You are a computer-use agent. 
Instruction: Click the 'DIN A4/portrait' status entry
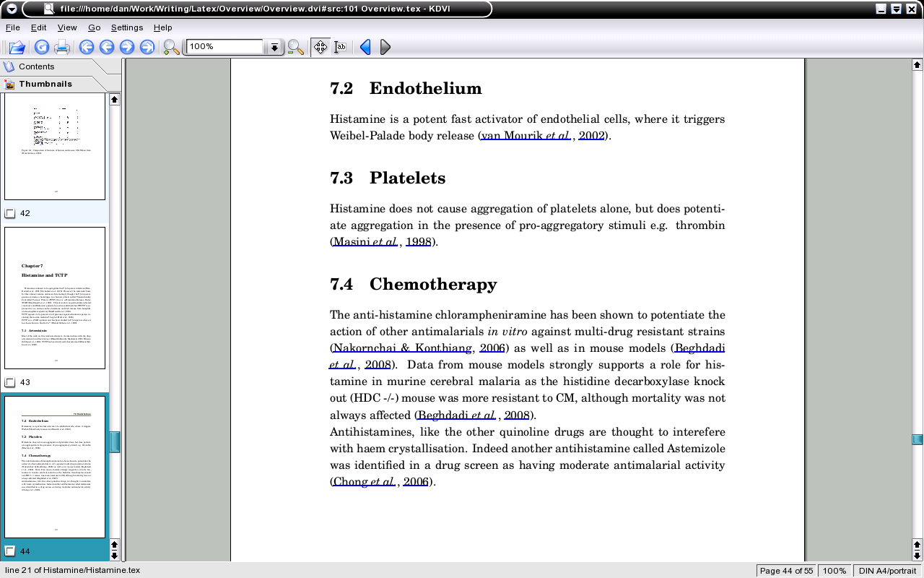click(x=887, y=571)
